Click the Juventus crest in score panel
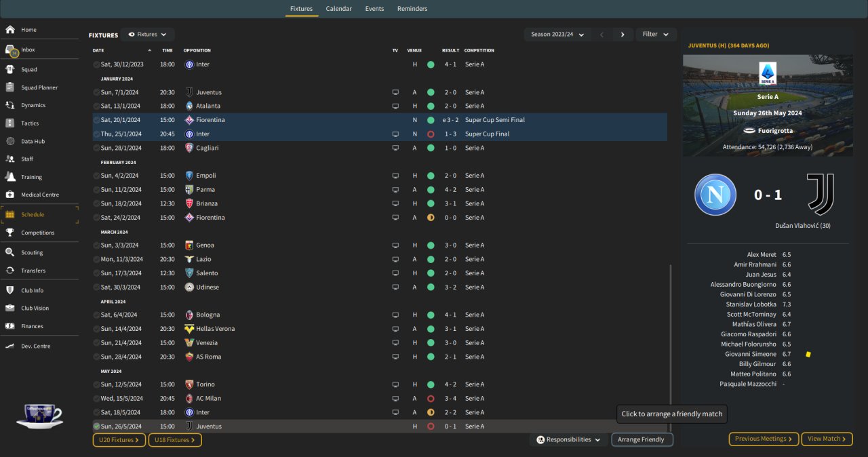 pyautogui.click(x=821, y=194)
